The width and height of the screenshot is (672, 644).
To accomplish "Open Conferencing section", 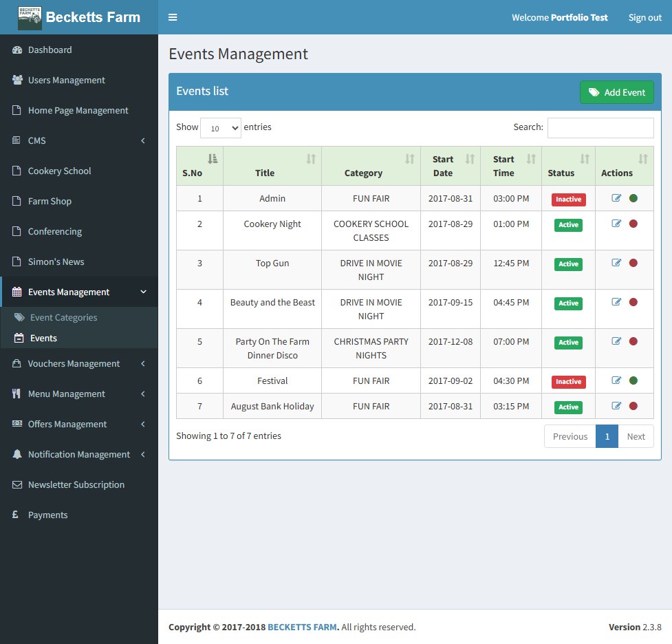I will pyautogui.click(x=79, y=232).
